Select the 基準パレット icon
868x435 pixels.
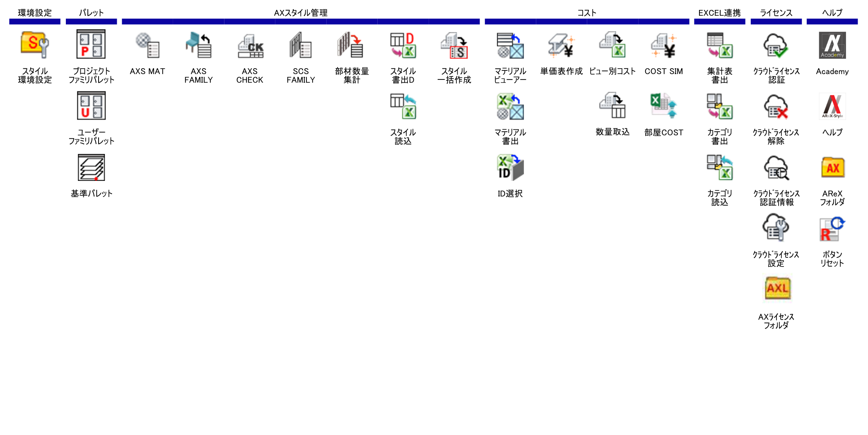(x=91, y=168)
